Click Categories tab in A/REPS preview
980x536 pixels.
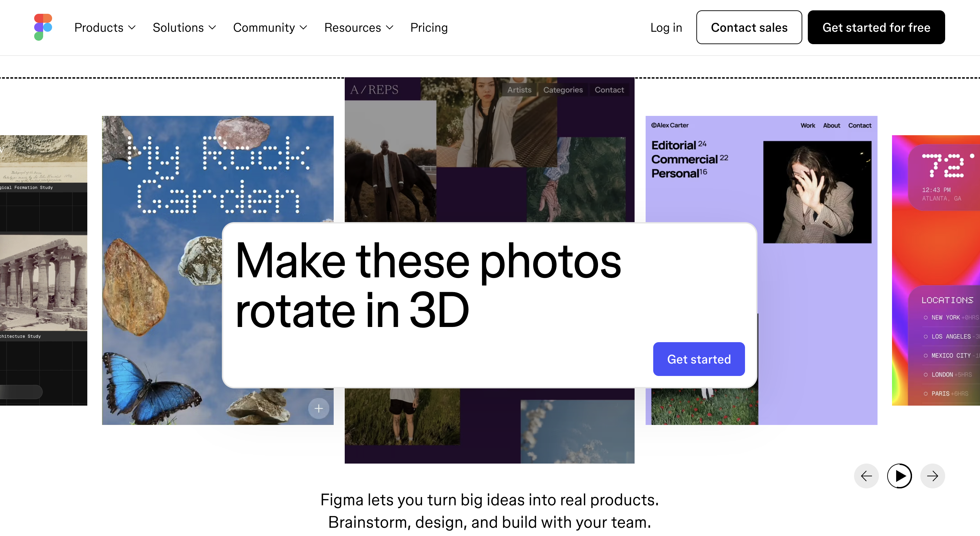(563, 90)
